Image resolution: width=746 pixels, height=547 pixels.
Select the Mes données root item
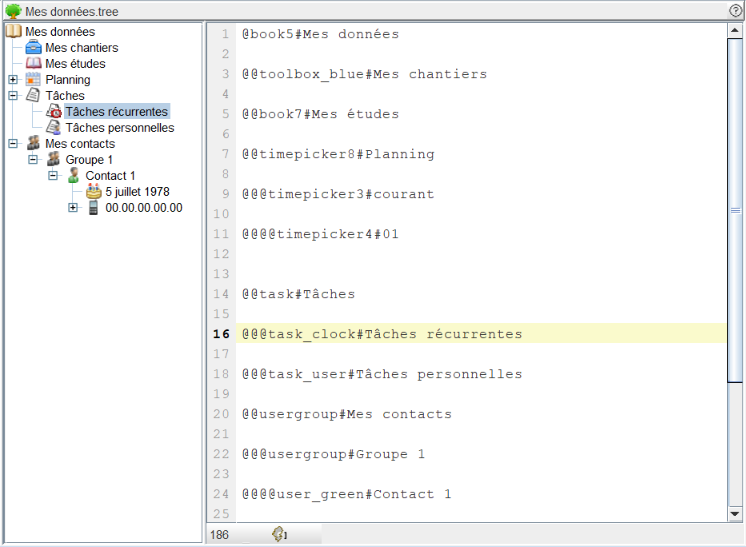click(x=60, y=31)
